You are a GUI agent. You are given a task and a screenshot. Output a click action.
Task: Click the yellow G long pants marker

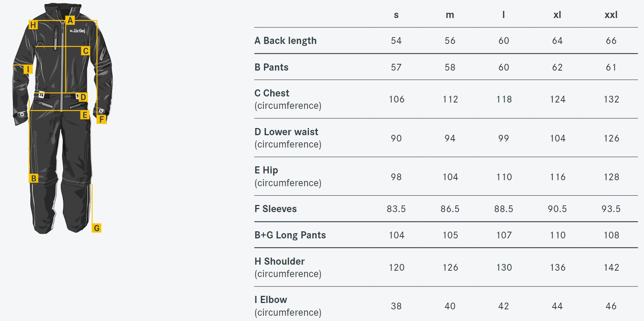tap(97, 228)
